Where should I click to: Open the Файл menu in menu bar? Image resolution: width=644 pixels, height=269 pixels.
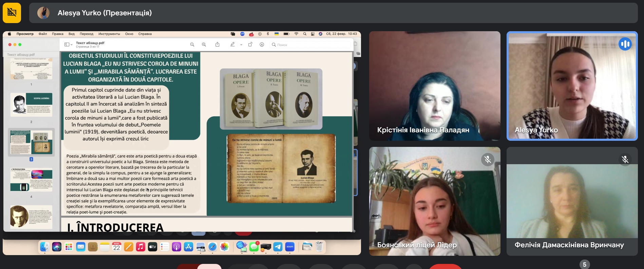click(x=43, y=34)
